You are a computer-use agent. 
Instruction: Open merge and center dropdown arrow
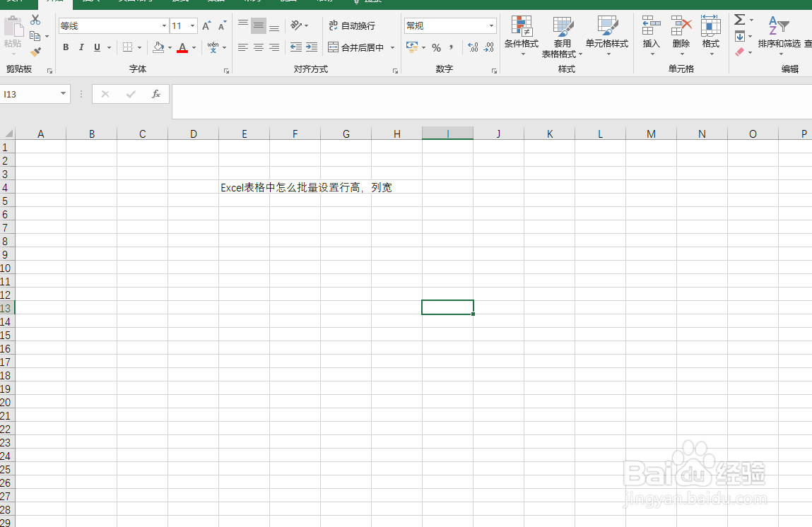click(392, 47)
